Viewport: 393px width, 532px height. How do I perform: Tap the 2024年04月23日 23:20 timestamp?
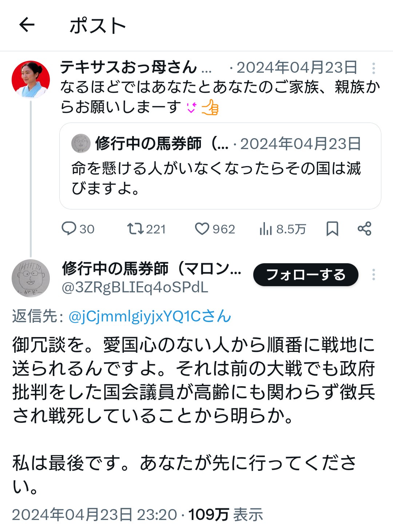(94, 515)
